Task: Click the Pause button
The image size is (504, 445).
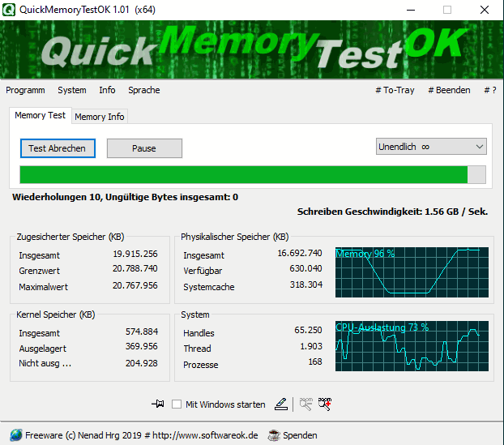Action: click(144, 148)
